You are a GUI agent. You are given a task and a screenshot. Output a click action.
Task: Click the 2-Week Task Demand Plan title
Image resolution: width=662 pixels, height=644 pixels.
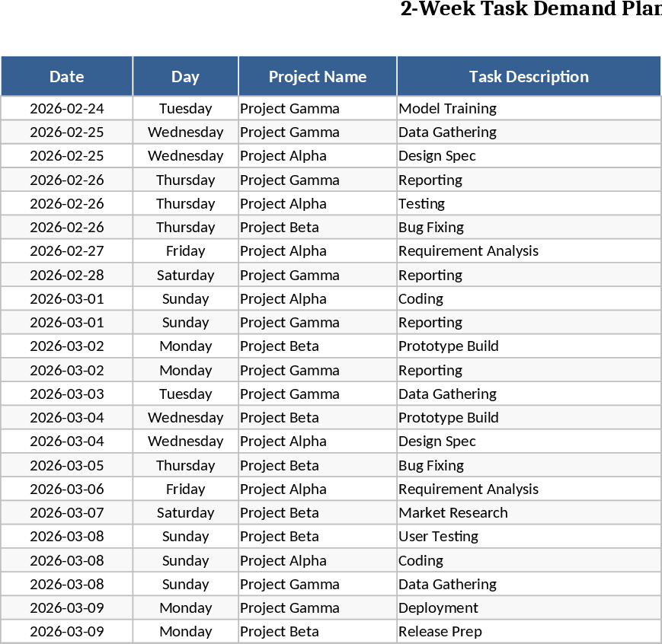point(531,9)
